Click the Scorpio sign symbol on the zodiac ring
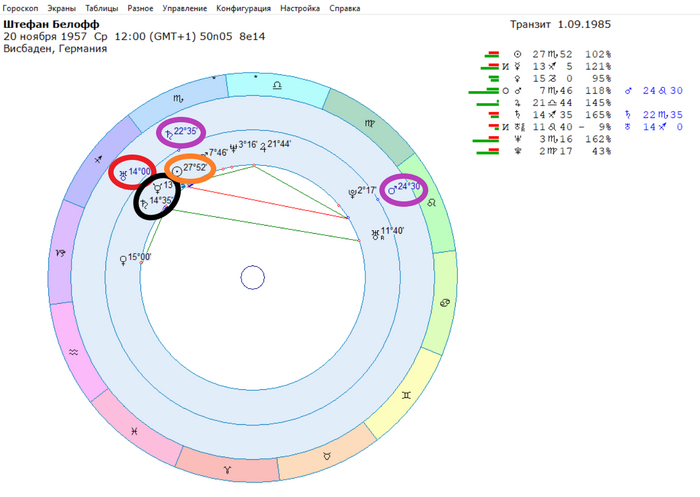The image size is (700, 497). click(178, 98)
